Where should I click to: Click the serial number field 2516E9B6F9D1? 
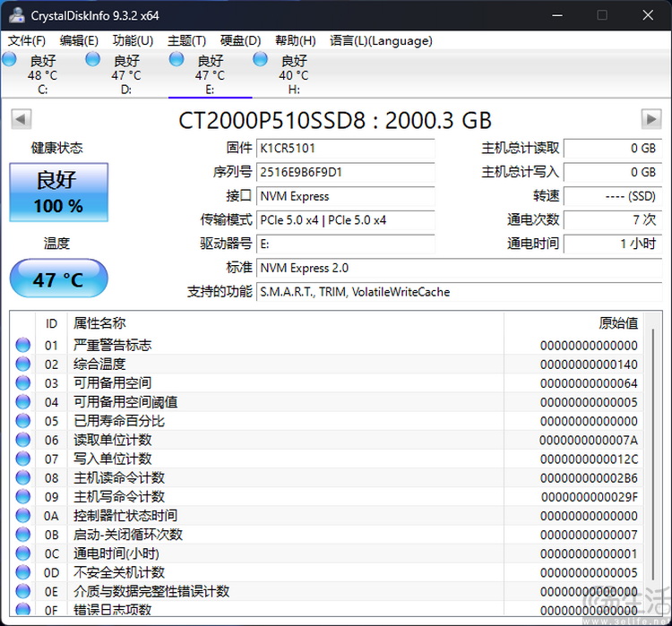(x=346, y=172)
